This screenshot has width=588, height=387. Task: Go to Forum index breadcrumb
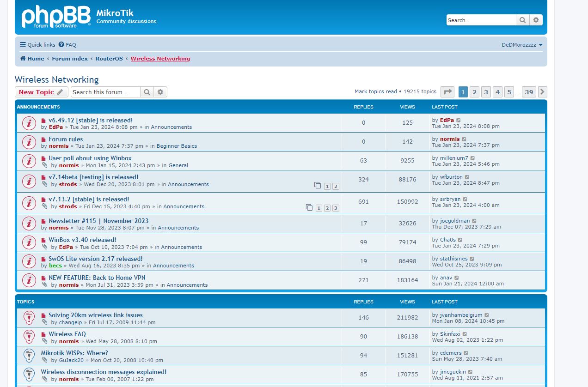pyautogui.click(x=70, y=59)
